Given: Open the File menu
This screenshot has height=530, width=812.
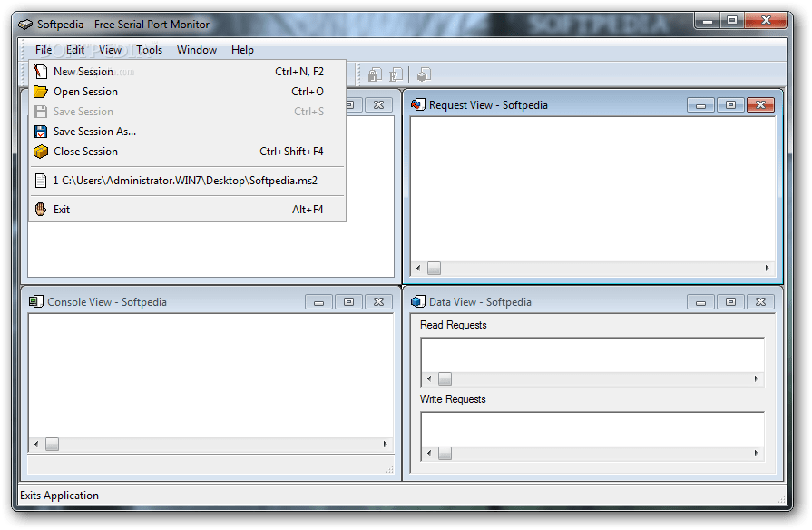Looking at the screenshot, I should pos(44,50).
